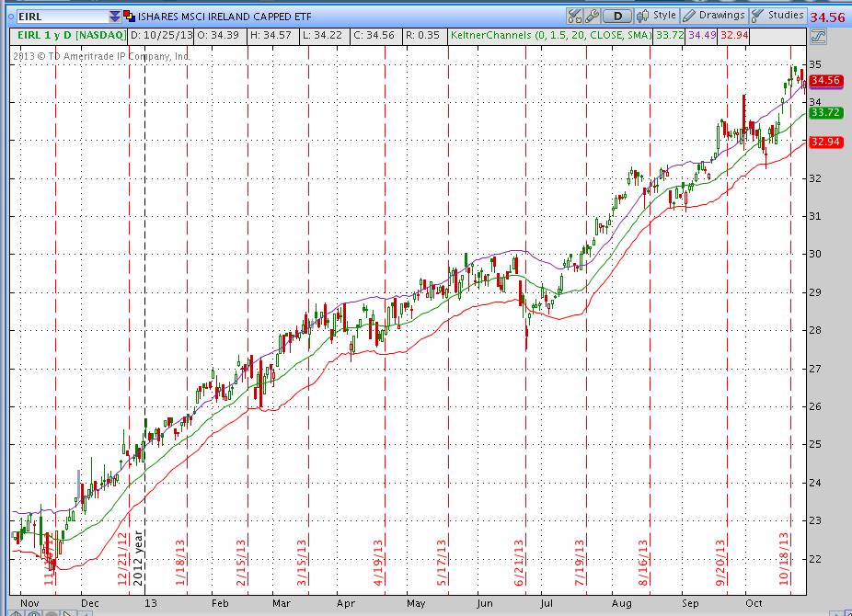852x616 pixels.
Task: Click the 1/18/13 expiration date marker
Action: click(180, 563)
